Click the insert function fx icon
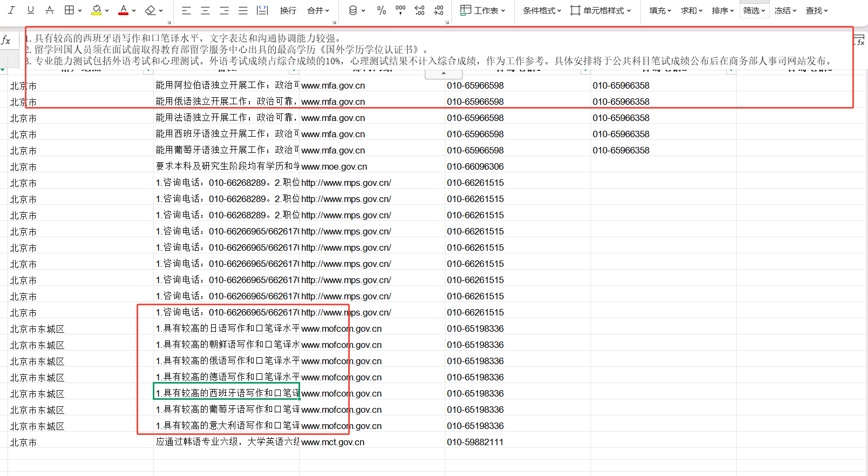 coord(6,41)
